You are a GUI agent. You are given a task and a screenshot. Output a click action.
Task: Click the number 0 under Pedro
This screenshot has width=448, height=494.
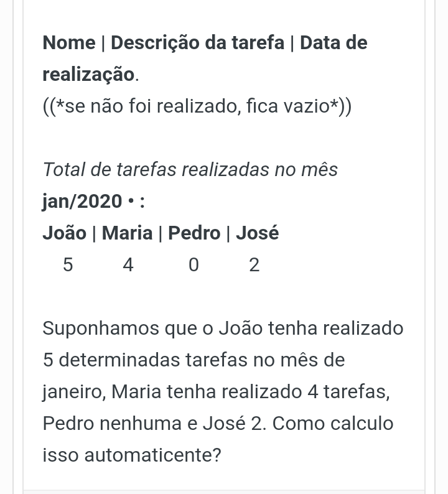point(194,264)
